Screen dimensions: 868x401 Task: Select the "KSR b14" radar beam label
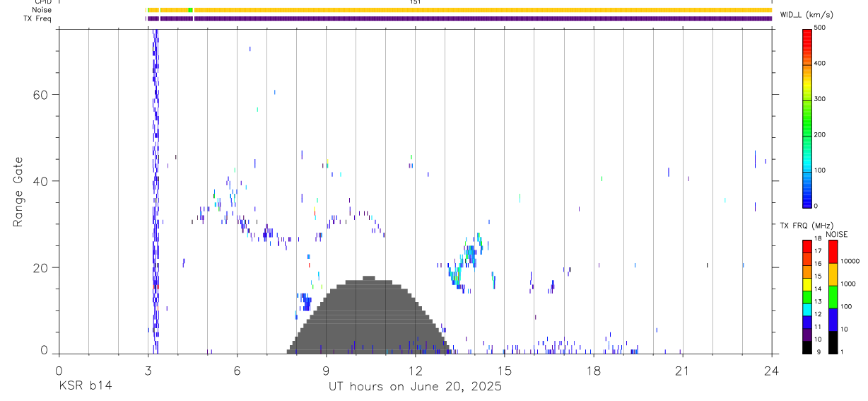85,387
